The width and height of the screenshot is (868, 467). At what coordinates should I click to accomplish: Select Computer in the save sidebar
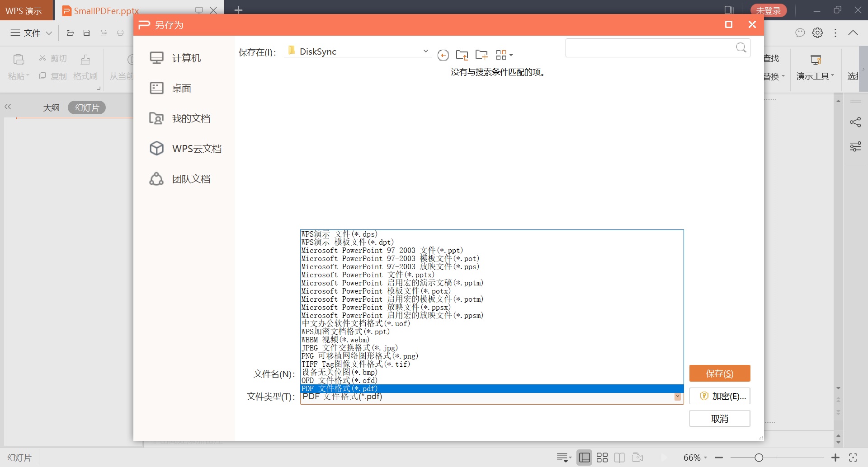pos(186,58)
